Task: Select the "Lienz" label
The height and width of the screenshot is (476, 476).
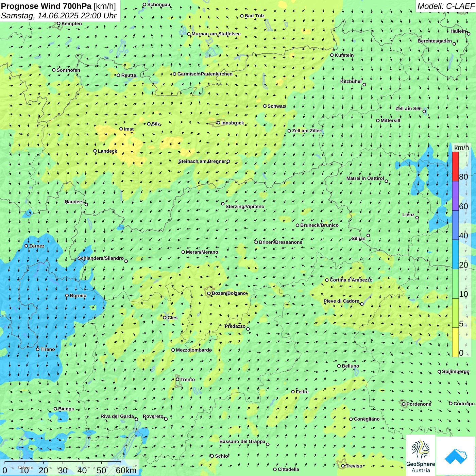Action: click(408, 215)
